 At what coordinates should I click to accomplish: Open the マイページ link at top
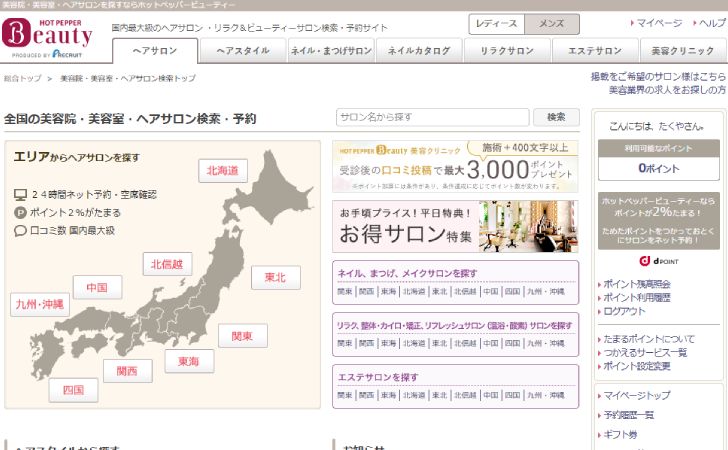[660, 22]
